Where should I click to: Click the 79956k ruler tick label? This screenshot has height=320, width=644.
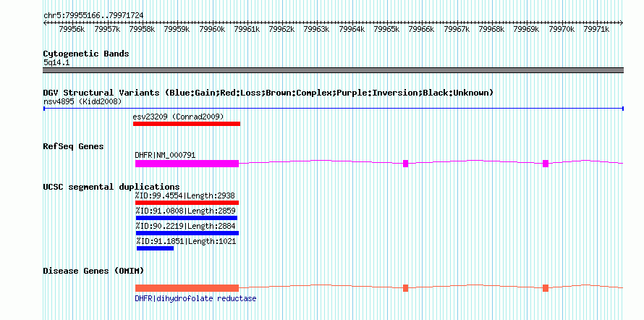(72, 29)
